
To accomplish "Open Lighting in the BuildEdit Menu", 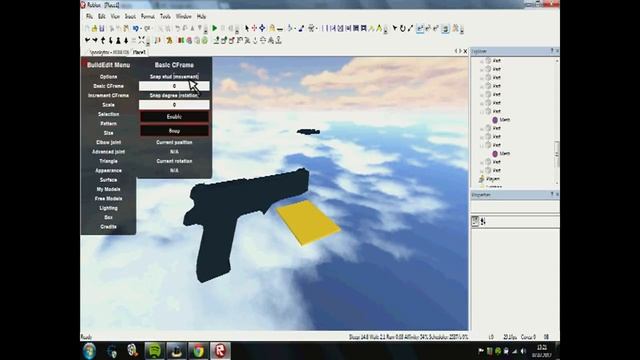I will (x=109, y=208).
